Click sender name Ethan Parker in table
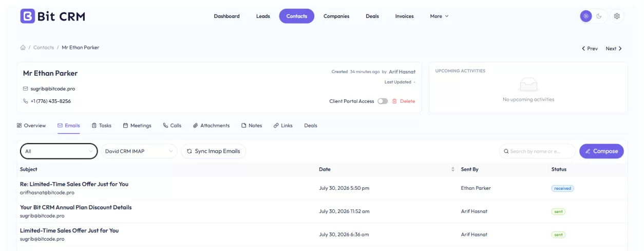The image size is (644, 251). [x=476, y=188]
